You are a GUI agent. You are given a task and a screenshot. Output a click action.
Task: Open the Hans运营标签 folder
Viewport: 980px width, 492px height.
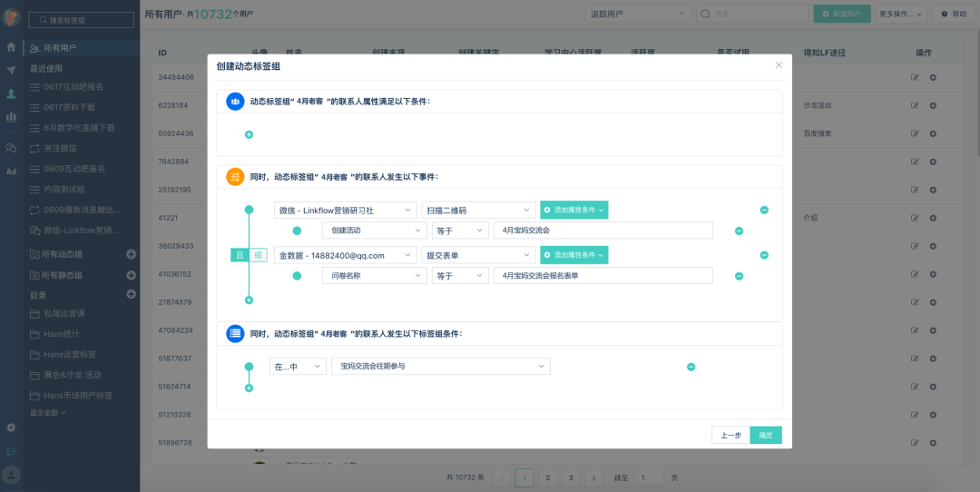(69, 354)
